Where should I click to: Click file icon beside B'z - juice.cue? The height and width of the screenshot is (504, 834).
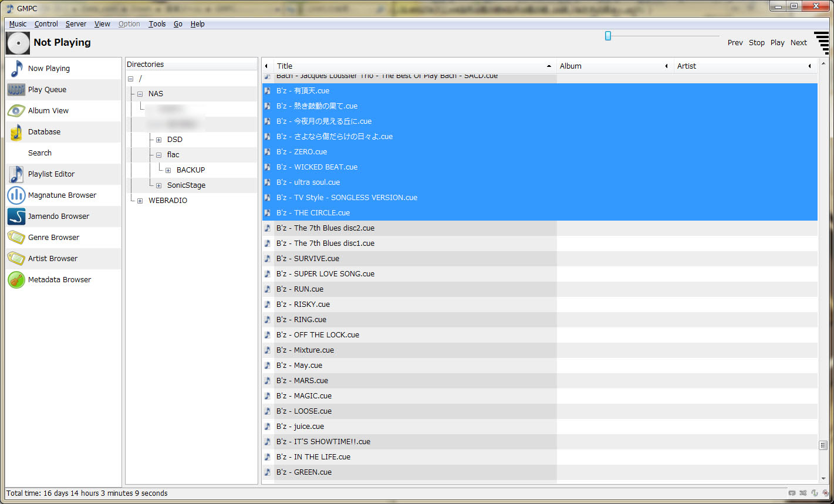tap(268, 426)
